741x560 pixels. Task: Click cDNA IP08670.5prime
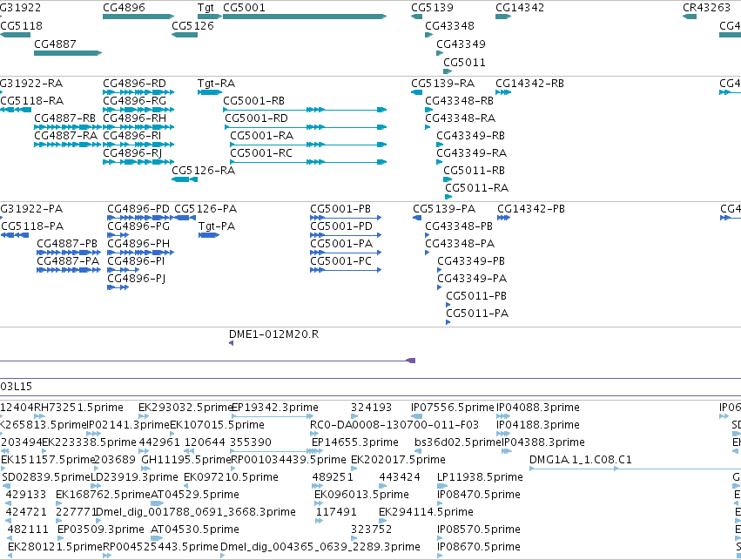pyautogui.click(x=440, y=556)
